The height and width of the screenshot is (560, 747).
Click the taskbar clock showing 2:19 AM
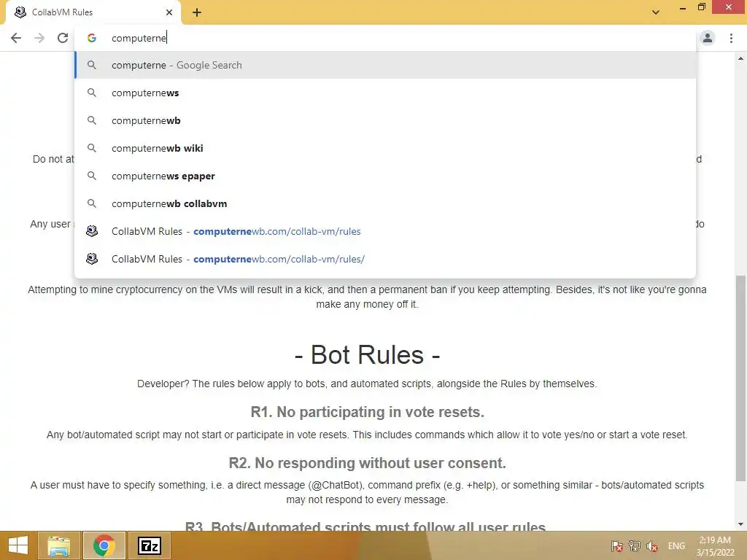(x=715, y=546)
